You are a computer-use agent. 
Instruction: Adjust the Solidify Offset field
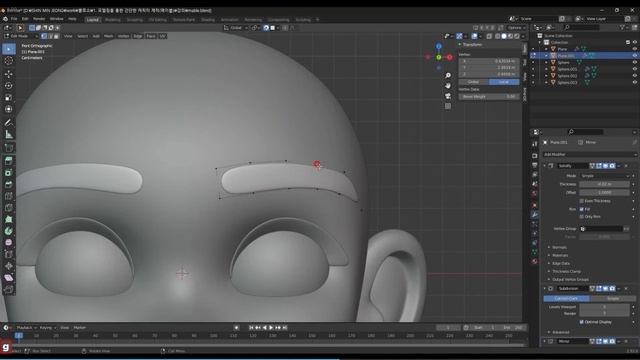click(604, 192)
